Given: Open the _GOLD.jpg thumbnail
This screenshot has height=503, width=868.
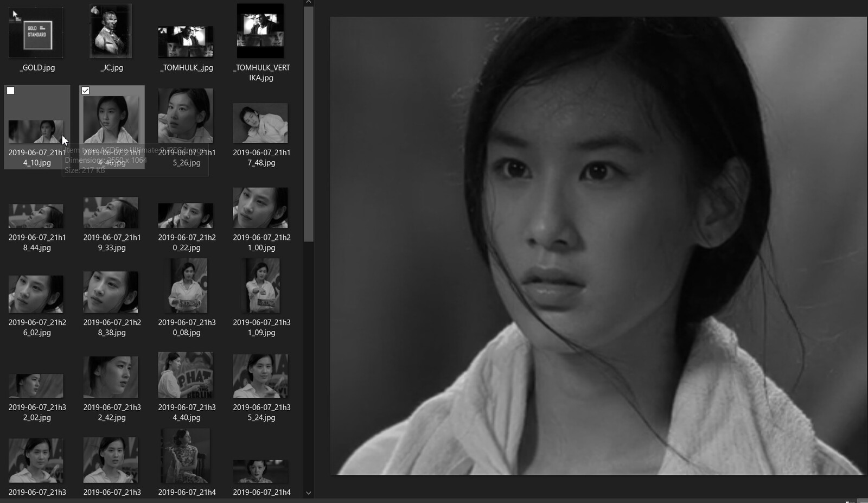Looking at the screenshot, I should [36, 31].
